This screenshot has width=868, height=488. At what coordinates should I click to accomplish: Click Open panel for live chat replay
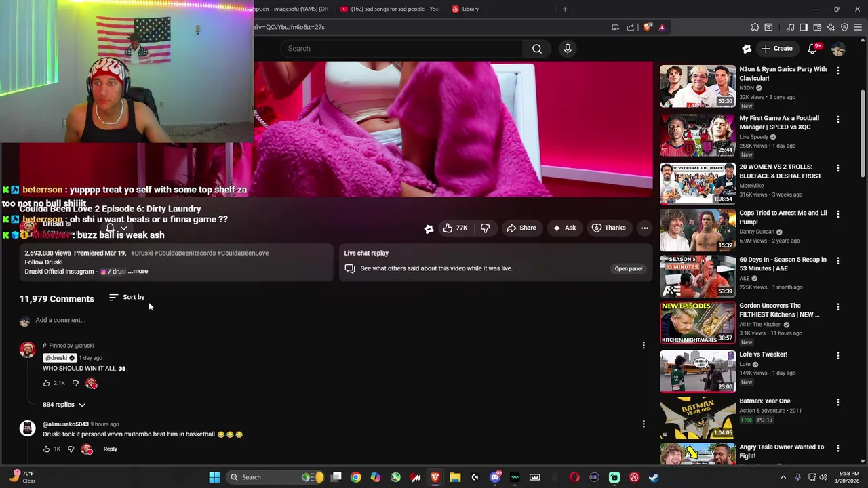[628, 269]
